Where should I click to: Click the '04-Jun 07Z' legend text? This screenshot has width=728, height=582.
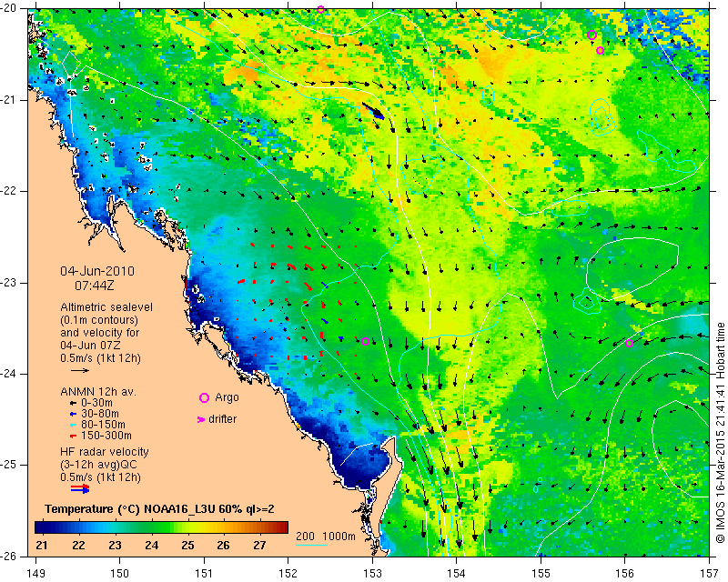click(90, 346)
